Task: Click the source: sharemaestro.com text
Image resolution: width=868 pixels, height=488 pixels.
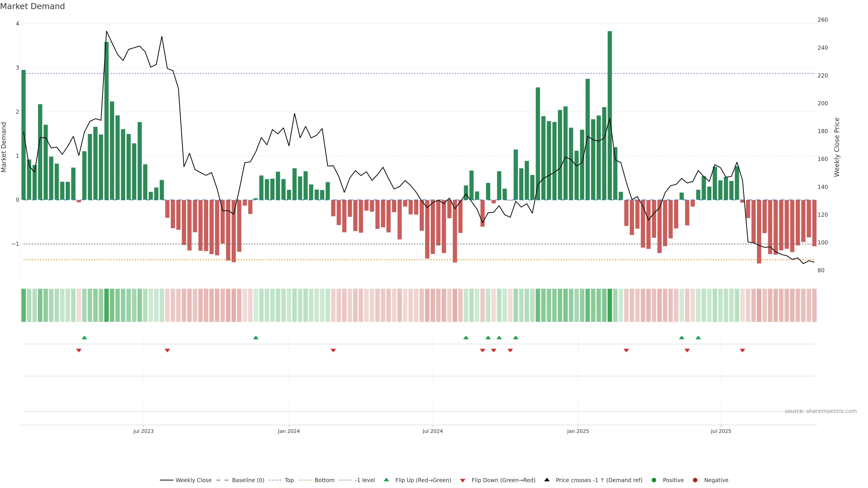Action: [x=821, y=411]
